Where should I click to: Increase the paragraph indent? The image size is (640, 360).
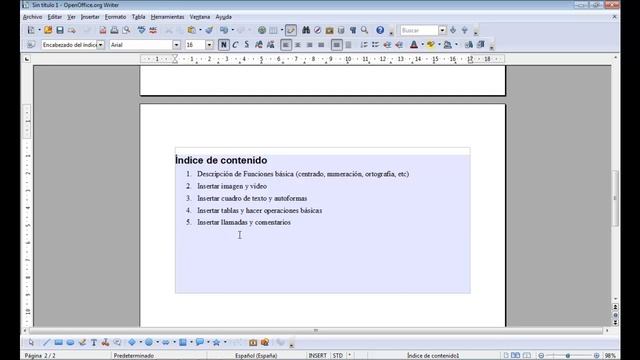399,45
